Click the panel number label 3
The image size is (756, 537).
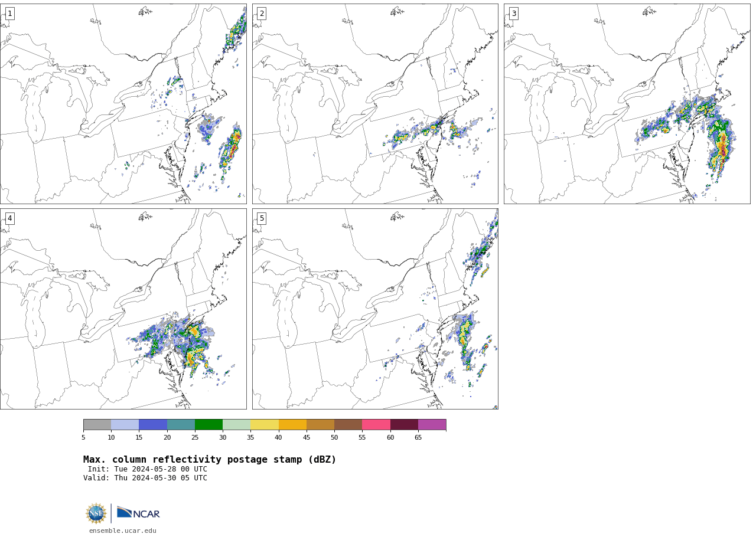click(x=513, y=14)
